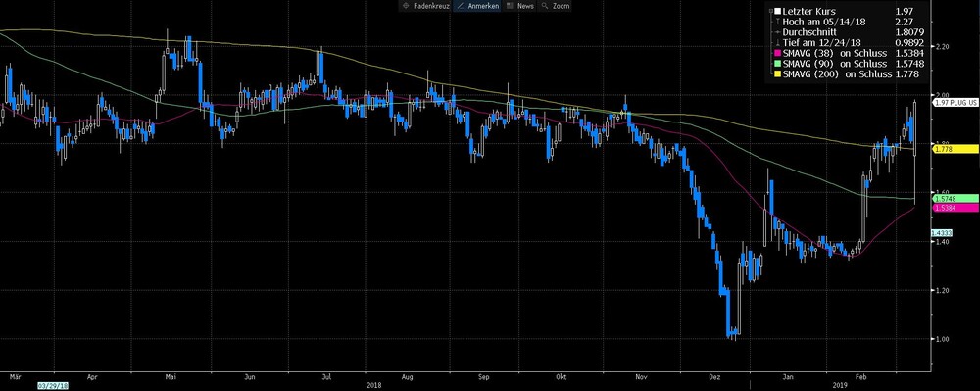Click the 'SMAVG (38) on Schluss' legend label
980x391 pixels.
coord(834,54)
